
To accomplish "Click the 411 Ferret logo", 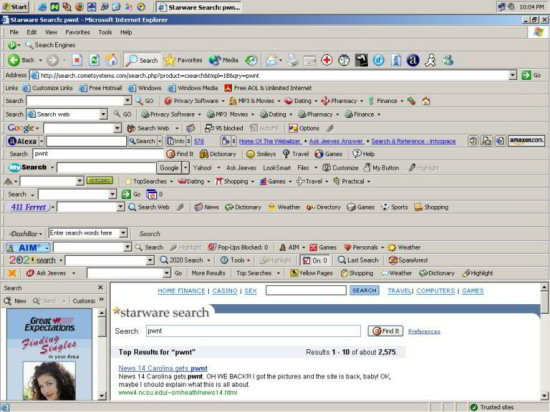I will point(28,207).
